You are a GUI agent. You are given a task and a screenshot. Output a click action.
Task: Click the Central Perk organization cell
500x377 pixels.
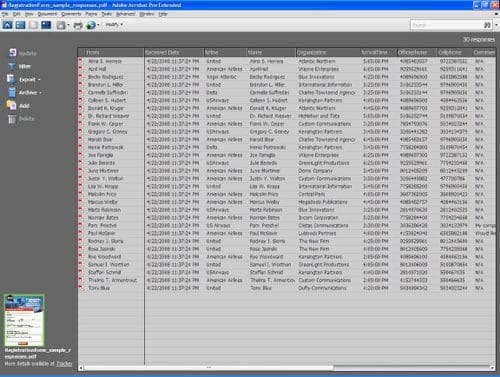click(312, 194)
